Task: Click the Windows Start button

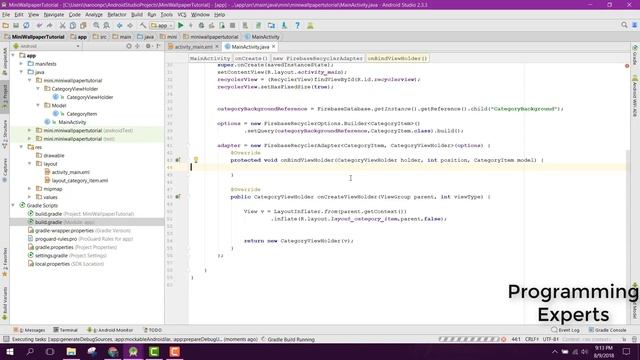Action: [9, 351]
